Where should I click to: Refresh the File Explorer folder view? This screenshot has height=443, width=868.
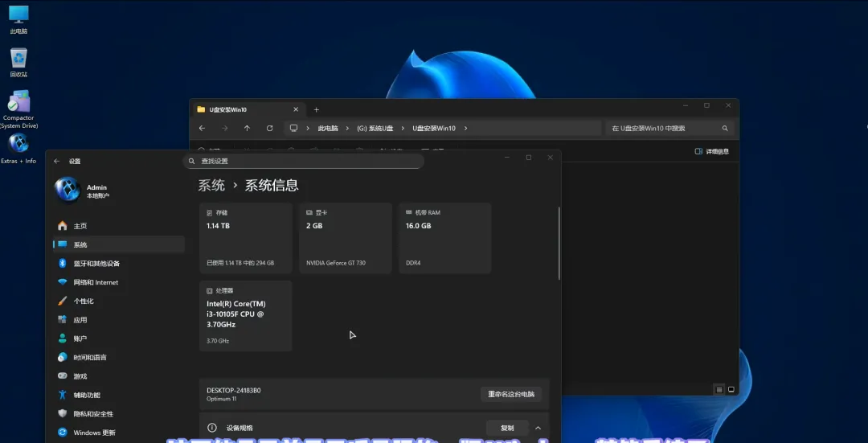(269, 128)
